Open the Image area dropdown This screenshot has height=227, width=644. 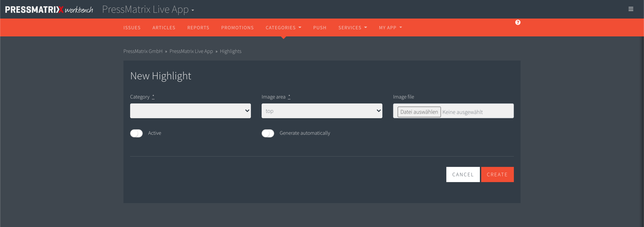pos(322,111)
